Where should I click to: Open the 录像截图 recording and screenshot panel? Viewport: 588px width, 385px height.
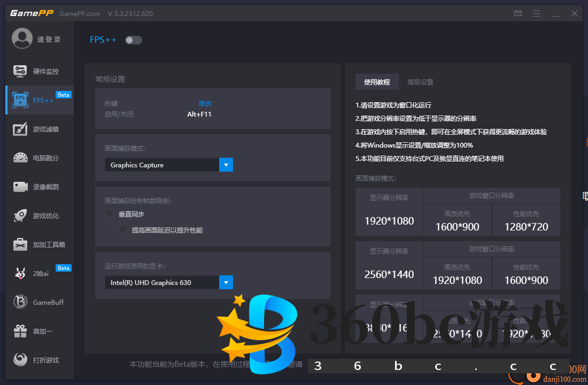pos(39,186)
